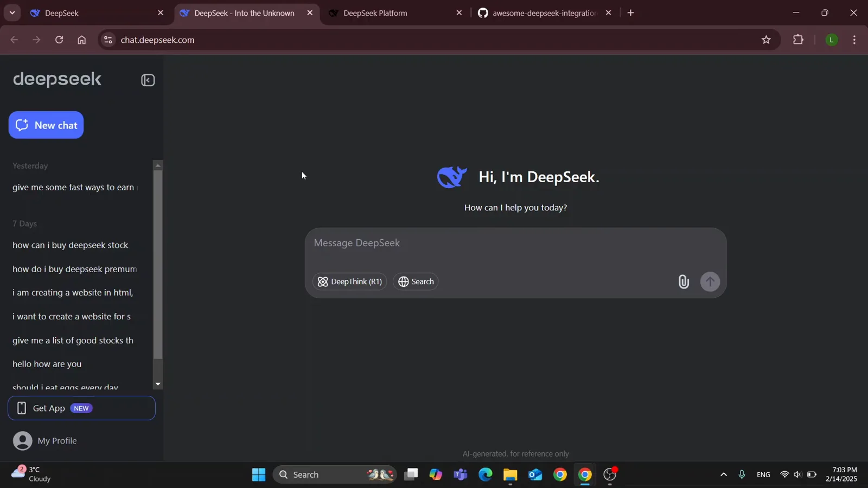Open Windows Start menu
This screenshot has height=488, width=868.
(x=259, y=475)
